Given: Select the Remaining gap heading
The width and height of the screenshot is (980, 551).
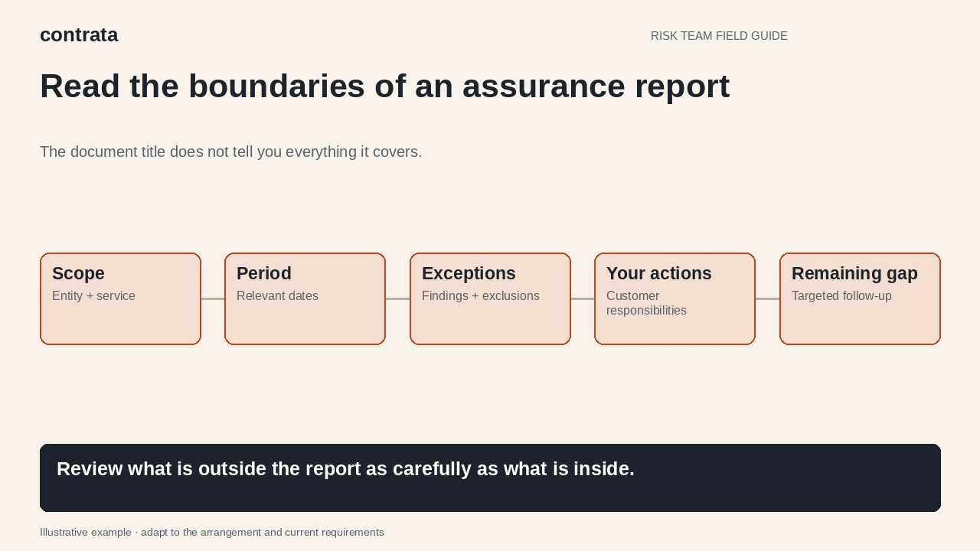Looking at the screenshot, I should coord(854,273).
